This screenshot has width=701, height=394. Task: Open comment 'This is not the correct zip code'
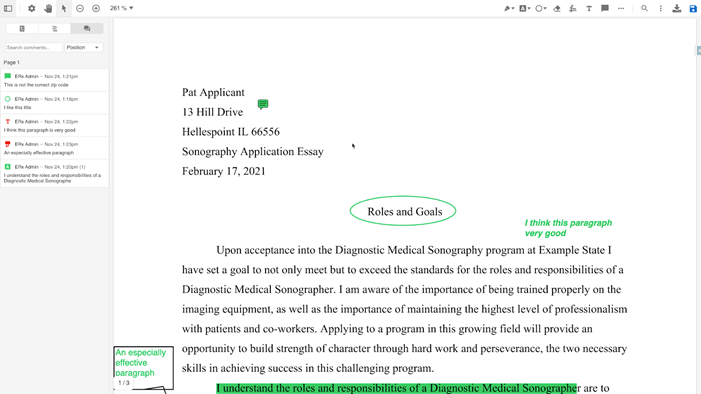pyautogui.click(x=55, y=80)
